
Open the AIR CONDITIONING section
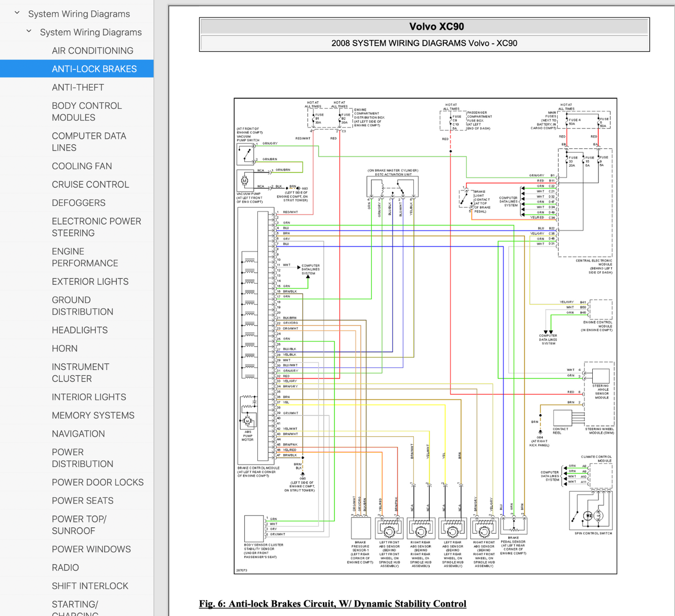tap(92, 50)
